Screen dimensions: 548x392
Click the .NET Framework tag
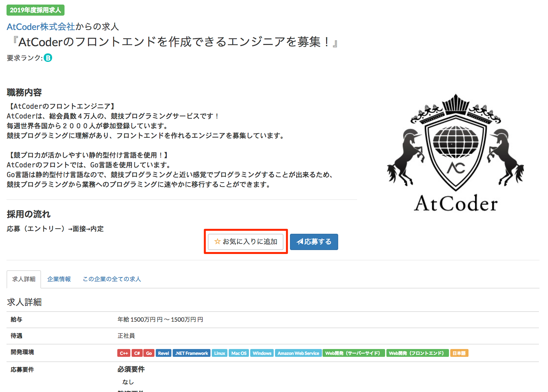point(192,353)
